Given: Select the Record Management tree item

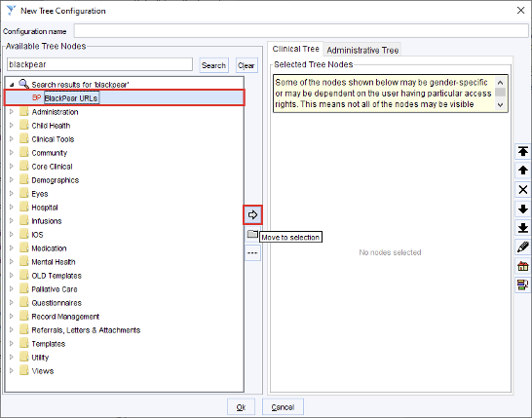Looking at the screenshot, I should coord(65,317).
